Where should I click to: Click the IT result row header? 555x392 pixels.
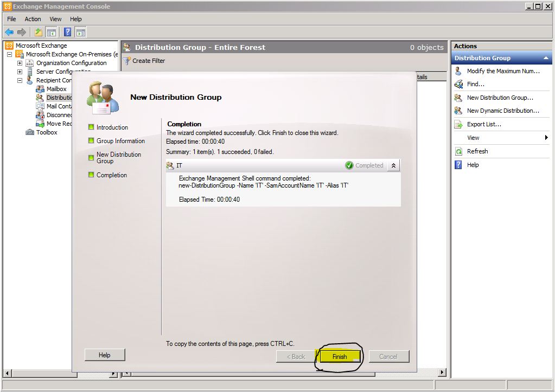coord(283,165)
